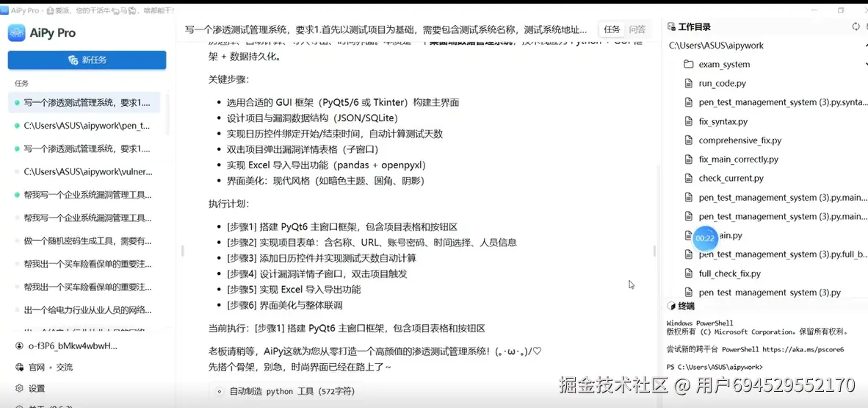Click the 任务 section label in sidebar
This screenshot has width=868, height=408.
coord(21,83)
